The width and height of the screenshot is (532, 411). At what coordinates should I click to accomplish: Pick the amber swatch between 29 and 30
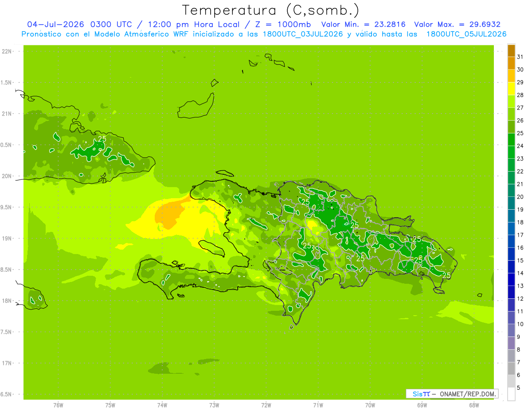coord(511,76)
